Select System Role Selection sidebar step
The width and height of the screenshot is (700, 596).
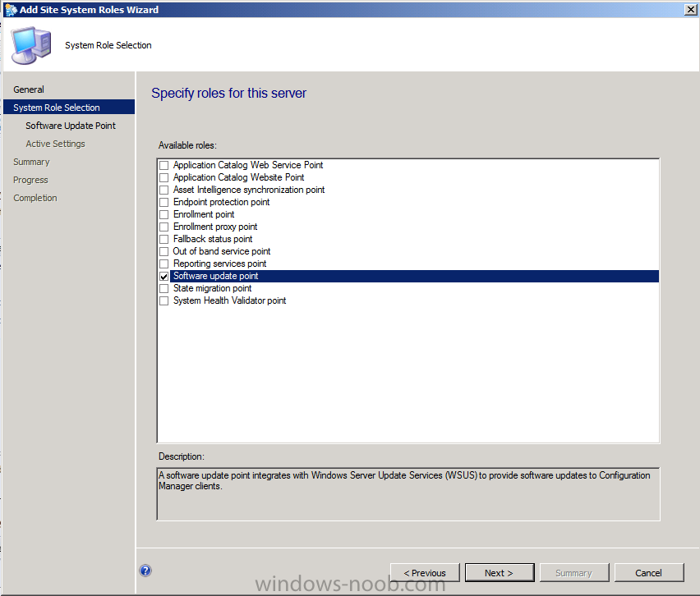click(69, 107)
